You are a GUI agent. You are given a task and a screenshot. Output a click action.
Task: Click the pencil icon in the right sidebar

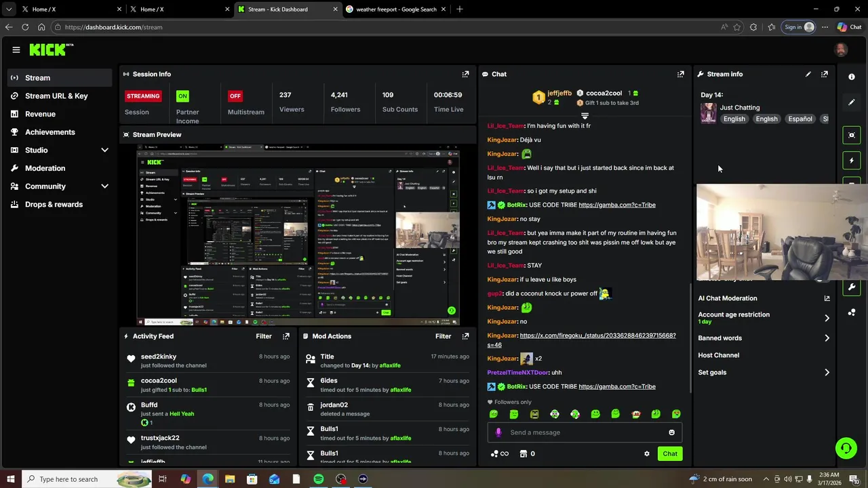click(x=852, y=102)
